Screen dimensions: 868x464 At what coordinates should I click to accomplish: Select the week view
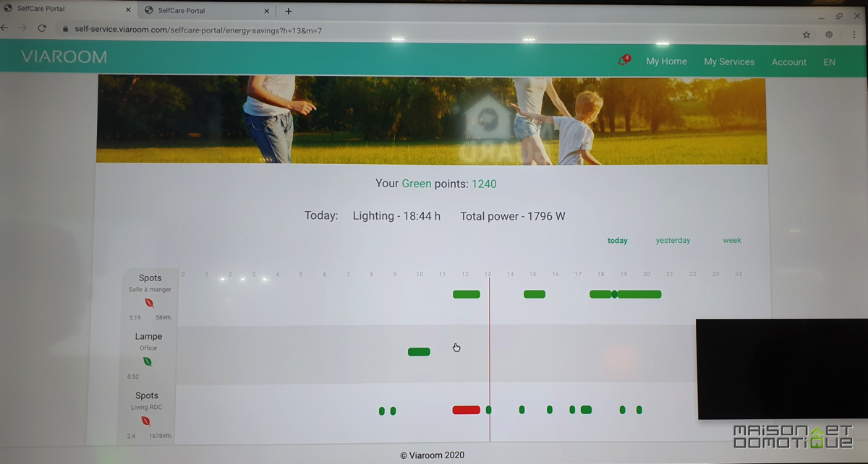point(732,240)
